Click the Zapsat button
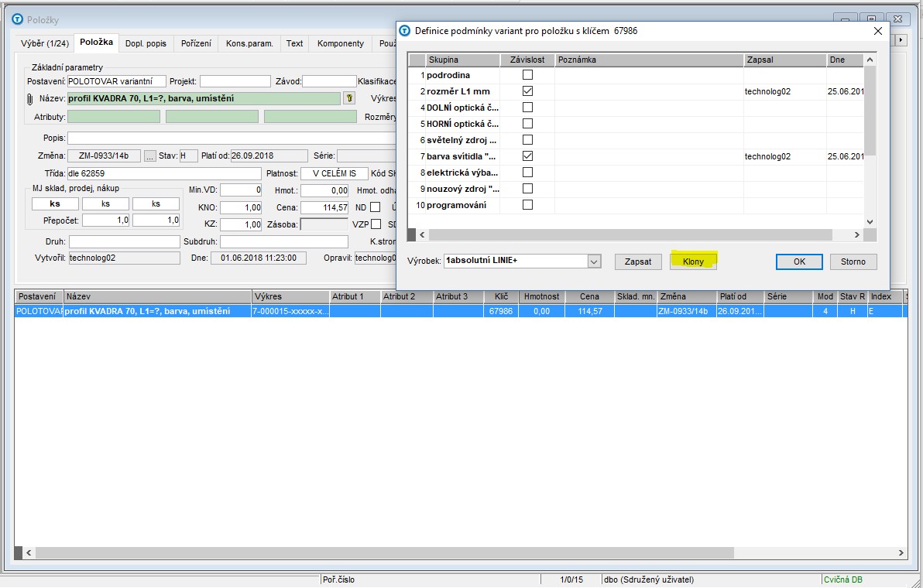The width and height of the screenshot is (923, 588). 638,262
